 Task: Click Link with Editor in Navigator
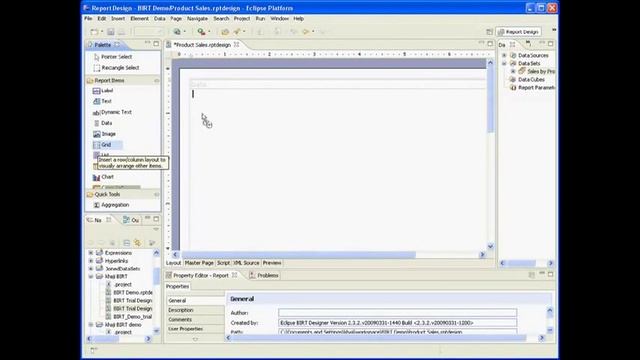pyautogui.click(x=138, y=243)
